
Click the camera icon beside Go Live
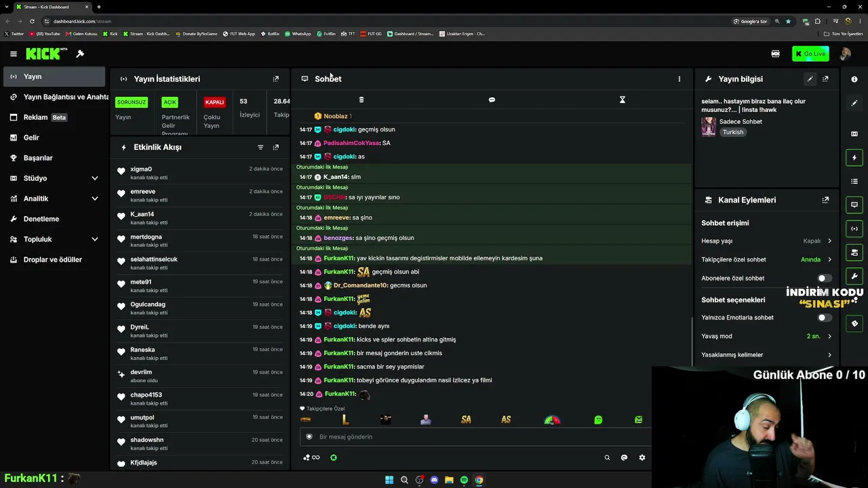click(776, 54)
